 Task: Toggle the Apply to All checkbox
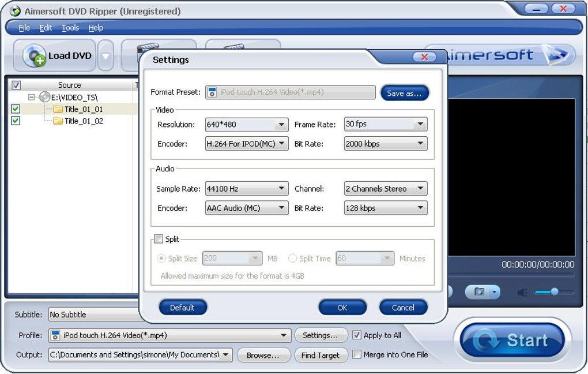click(357, 335)
